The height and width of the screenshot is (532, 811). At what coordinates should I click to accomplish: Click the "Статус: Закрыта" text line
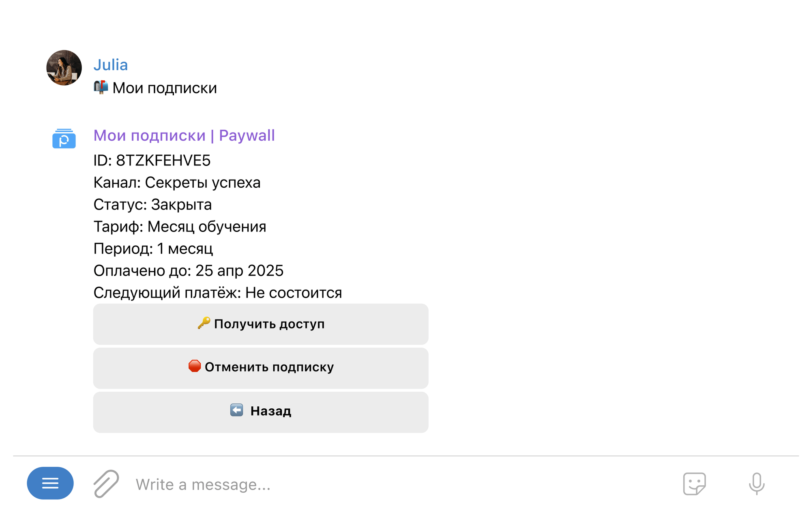tap(152, 205)
